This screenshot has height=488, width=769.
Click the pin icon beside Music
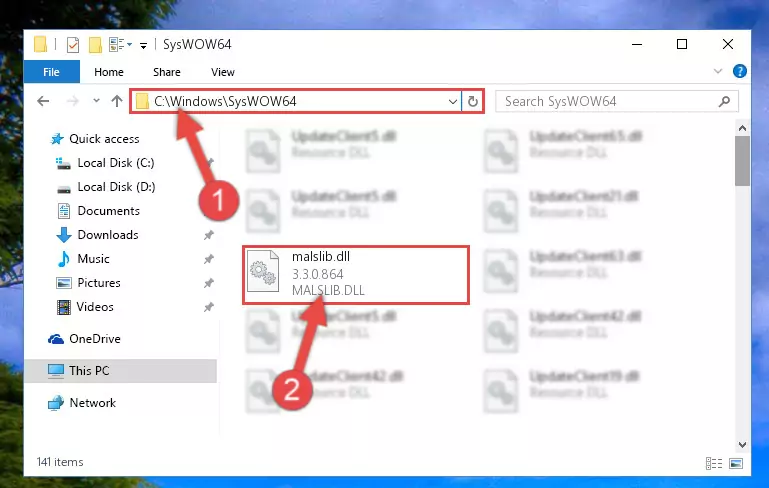pyautogui.click(x=208, y=259)
